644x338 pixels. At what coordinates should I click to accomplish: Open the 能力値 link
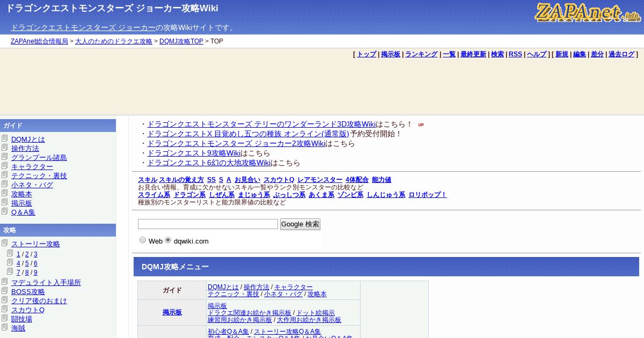[382, 180]
